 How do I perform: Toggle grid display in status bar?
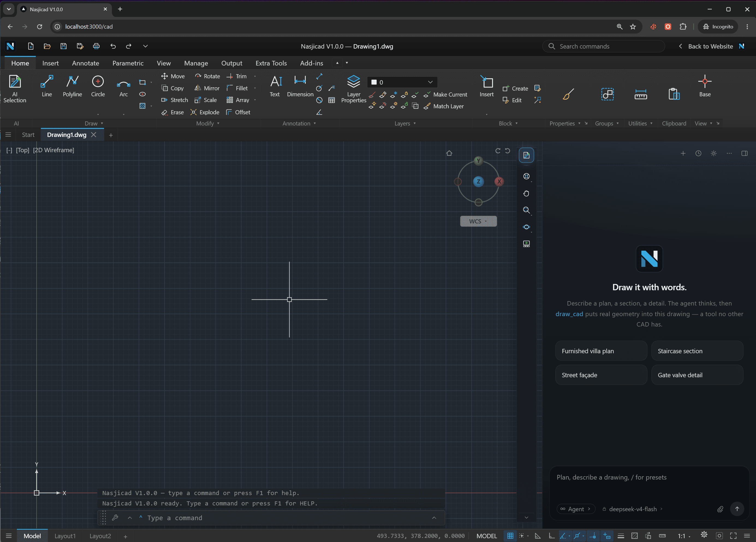(x=510, y=536)
